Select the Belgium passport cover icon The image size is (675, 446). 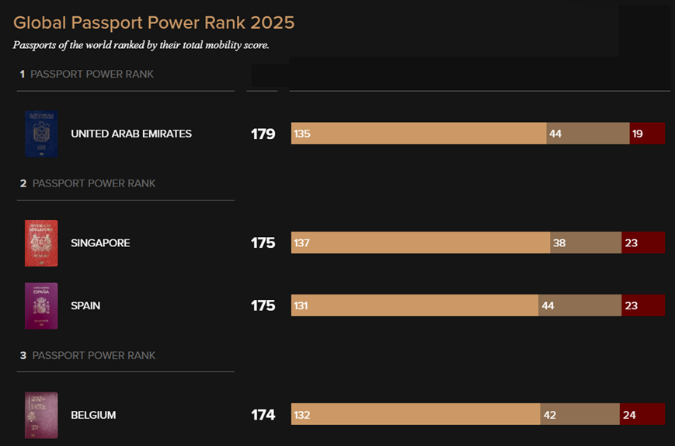tap(41, 415)
